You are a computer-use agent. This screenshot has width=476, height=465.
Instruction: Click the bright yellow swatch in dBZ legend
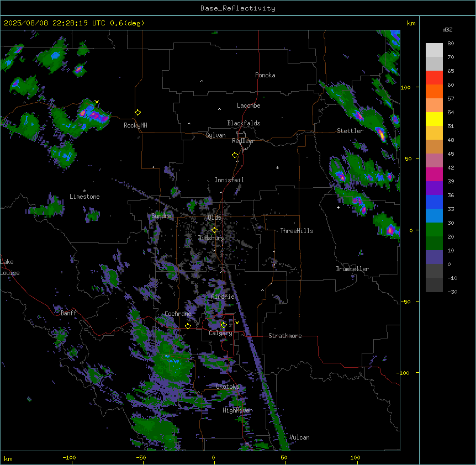[434, 119]
